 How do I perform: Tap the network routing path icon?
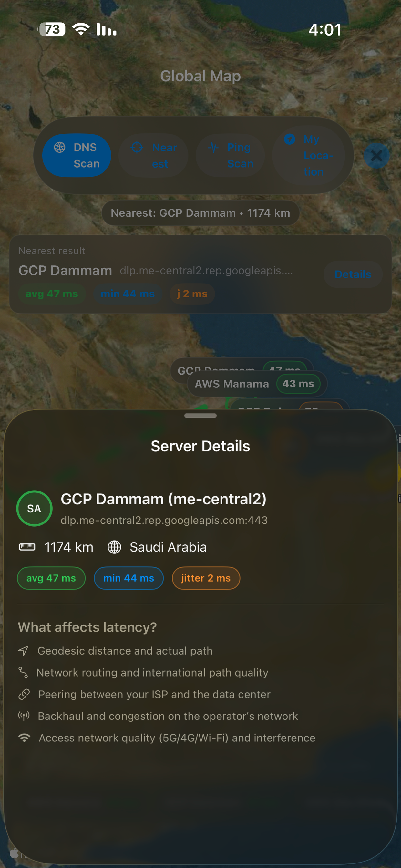[23, 673]
